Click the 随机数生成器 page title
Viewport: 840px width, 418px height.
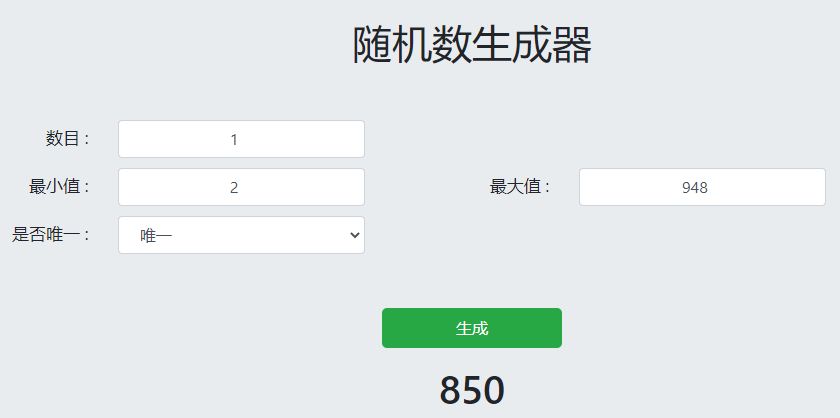point(472,46)
